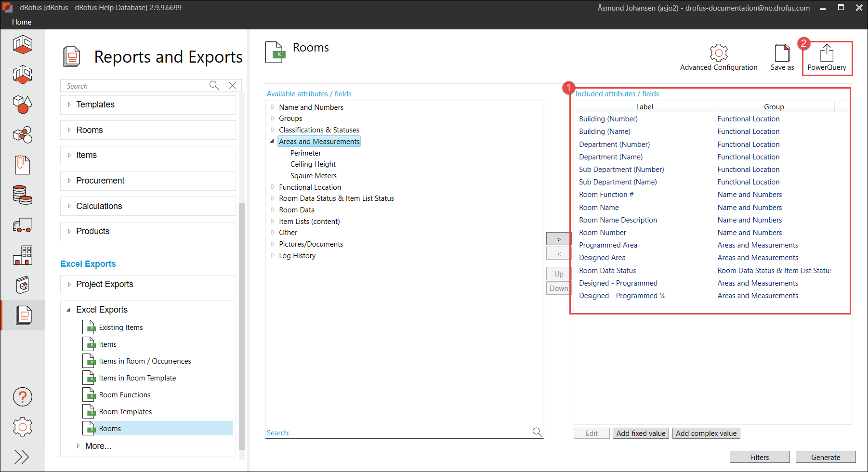
Task: Expand the Calculations section
Action: coord(69,206)
